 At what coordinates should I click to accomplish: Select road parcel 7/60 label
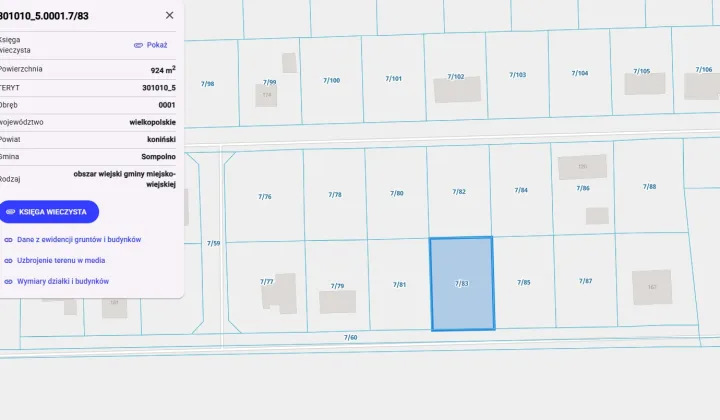pos(350,337)
